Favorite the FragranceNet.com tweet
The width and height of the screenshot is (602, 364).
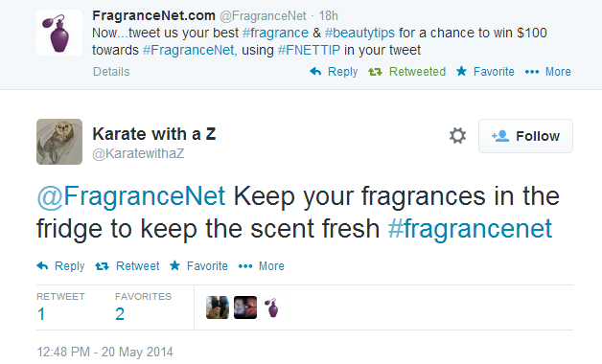[x=485, y=71]
